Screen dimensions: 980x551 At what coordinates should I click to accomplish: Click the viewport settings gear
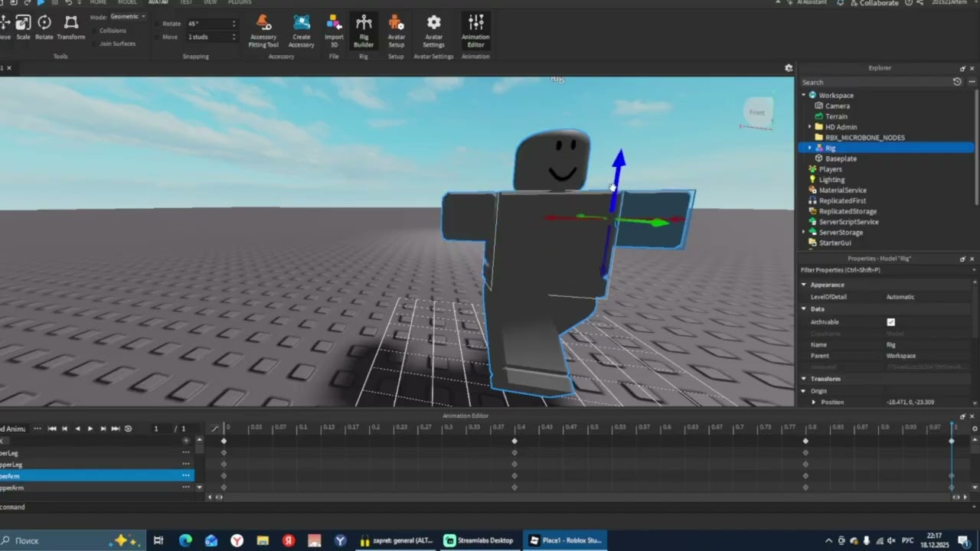point(789,68)
